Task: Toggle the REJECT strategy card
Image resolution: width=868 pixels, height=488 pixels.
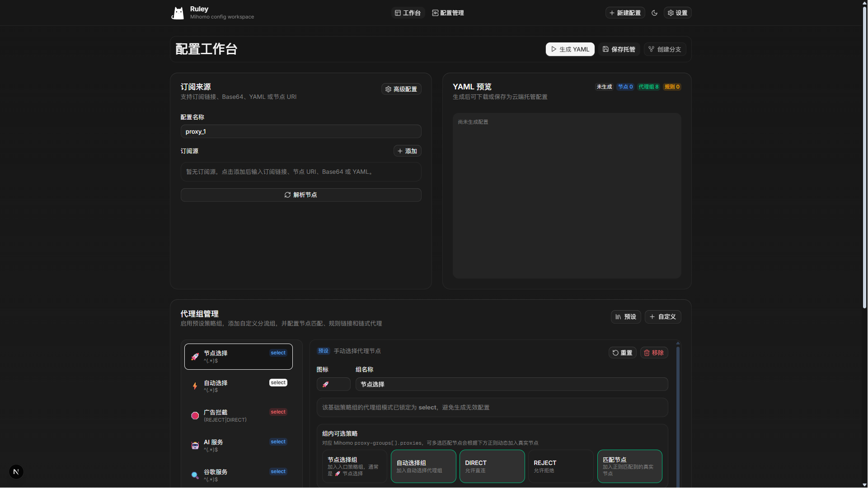Action: click(561, 466)
